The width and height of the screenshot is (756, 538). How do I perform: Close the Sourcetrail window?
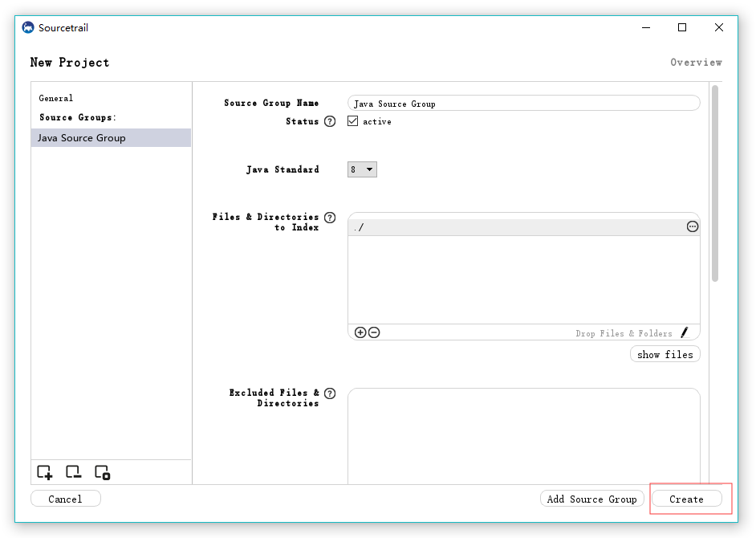(719, 27)
